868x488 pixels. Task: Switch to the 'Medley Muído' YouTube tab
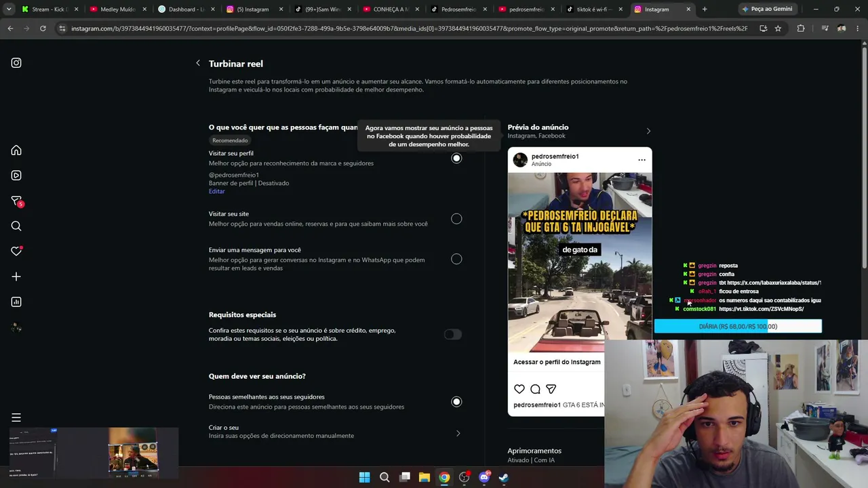click(118, 9)
